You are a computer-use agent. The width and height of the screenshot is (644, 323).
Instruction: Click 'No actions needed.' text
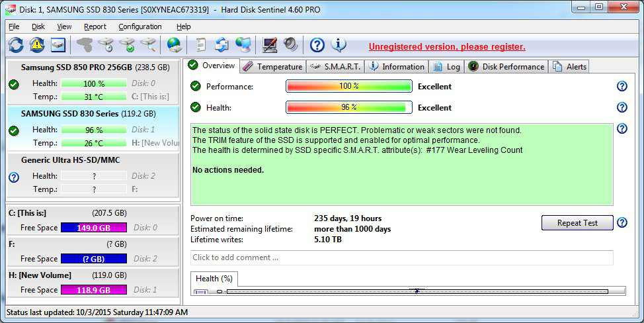coord(228,169)
